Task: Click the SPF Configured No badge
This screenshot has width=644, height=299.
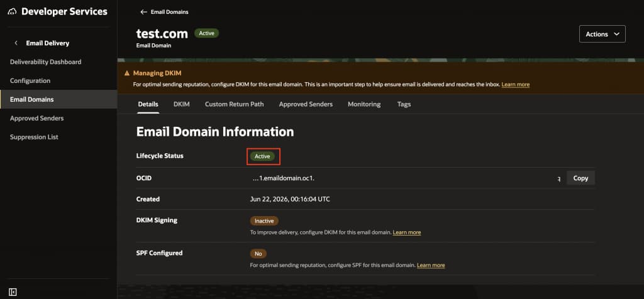Action: (258, 254)
